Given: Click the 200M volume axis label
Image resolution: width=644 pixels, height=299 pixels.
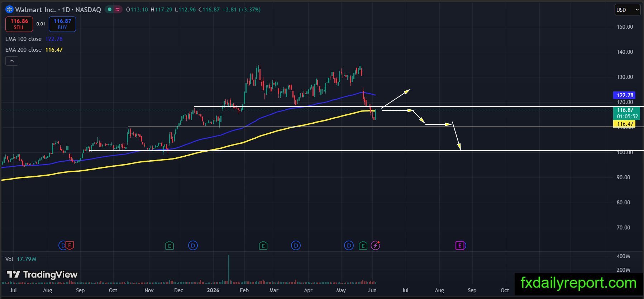Looking at the screenshot, I should point(623,270).
